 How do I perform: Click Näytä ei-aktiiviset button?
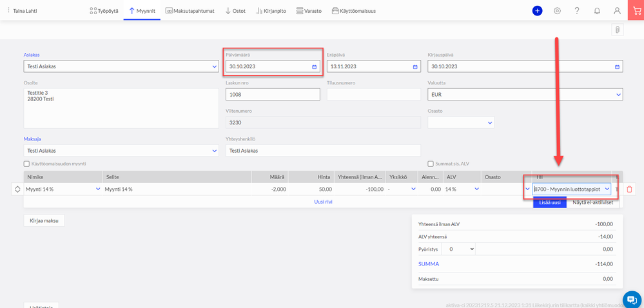pyautogui.click(x=592, y=202)
